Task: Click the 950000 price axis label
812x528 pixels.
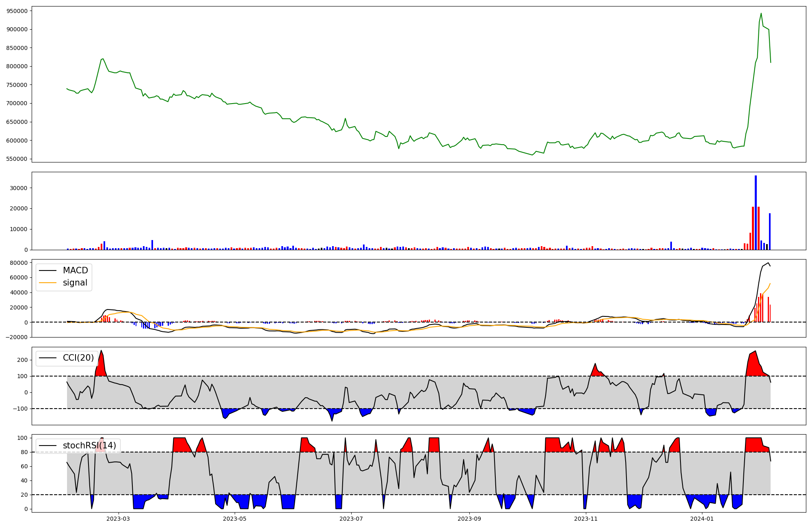Action: pyautogui.click(x=17, y=11)
